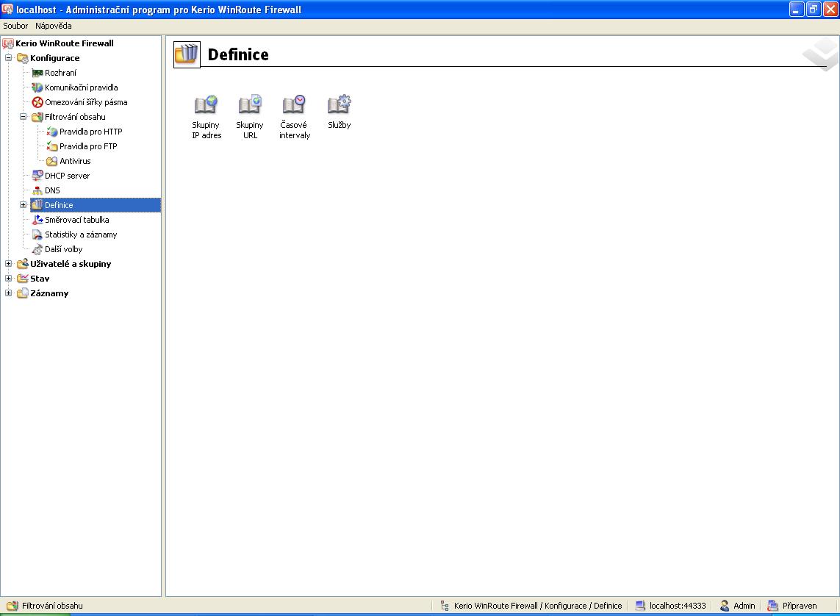The height and width of the screenshot is (616, 840).
Task: Select DNS label in tree
Action: pos(52,190)
